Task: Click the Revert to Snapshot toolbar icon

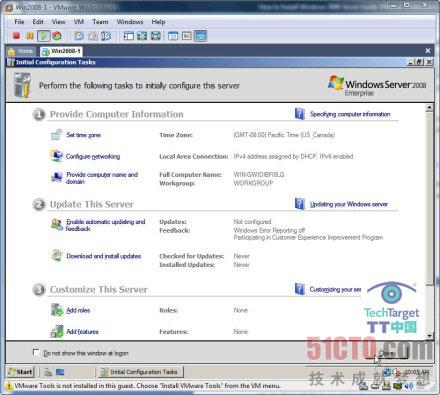Action: point(92,36)
